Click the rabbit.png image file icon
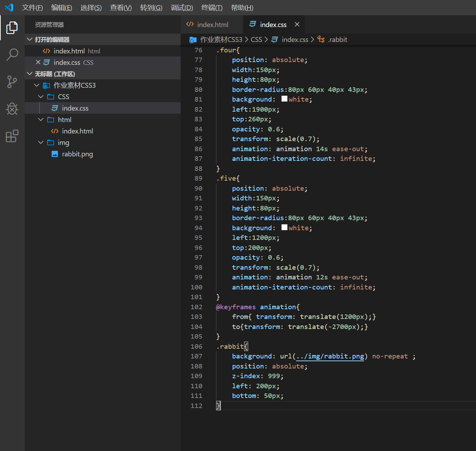 tap(55, 154)
